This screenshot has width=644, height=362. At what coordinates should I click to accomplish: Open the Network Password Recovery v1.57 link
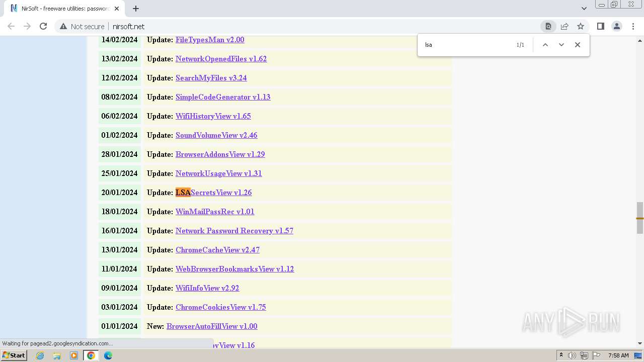[x=234, y=231]
